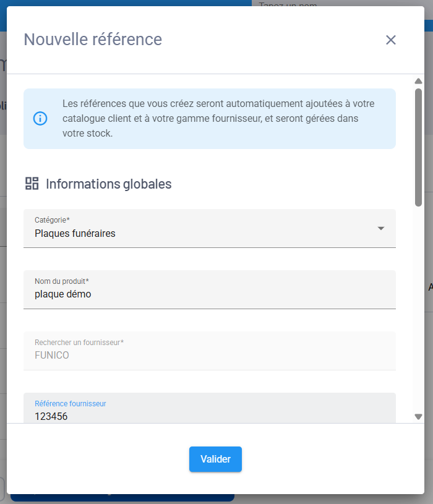Expand the Catégorie dropdown arrow
433x504 pixels.
[x=381, y=228]
